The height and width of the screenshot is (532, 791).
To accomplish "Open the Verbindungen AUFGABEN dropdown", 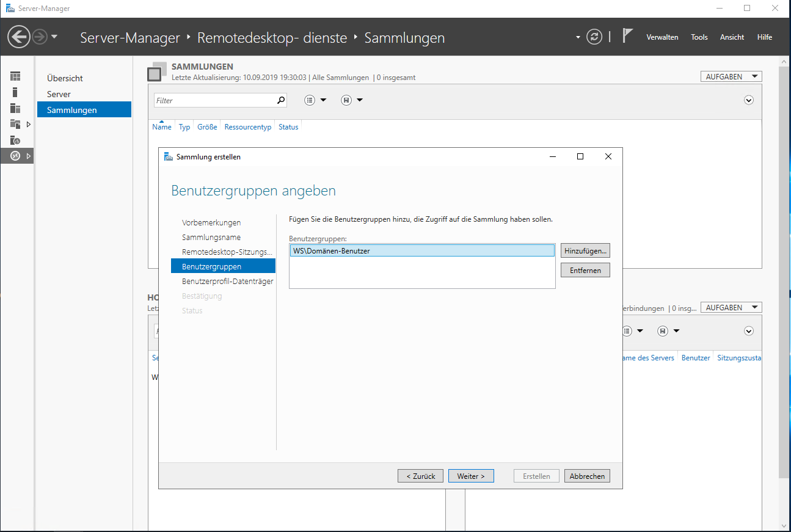I will 731,307.
